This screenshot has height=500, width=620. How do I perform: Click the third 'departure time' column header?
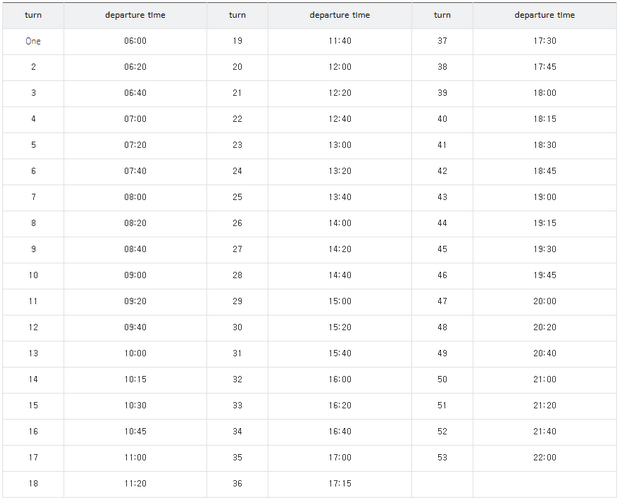(x=545, y=15)
